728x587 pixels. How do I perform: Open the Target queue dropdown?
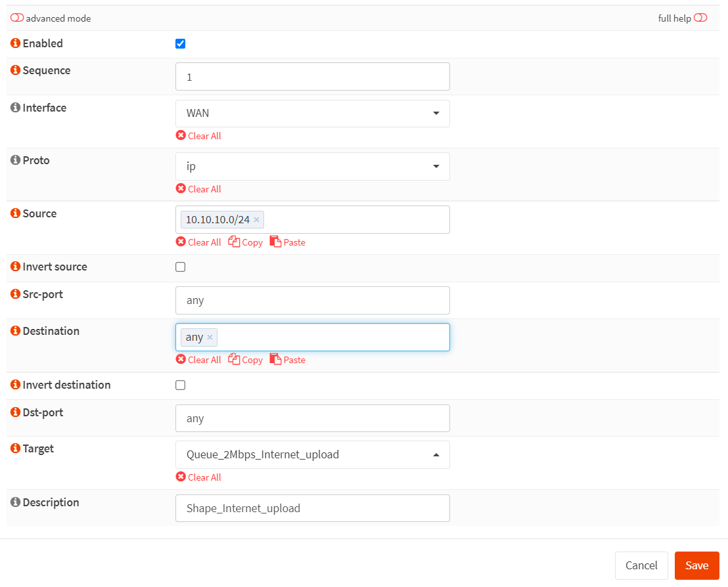point(312,454)
